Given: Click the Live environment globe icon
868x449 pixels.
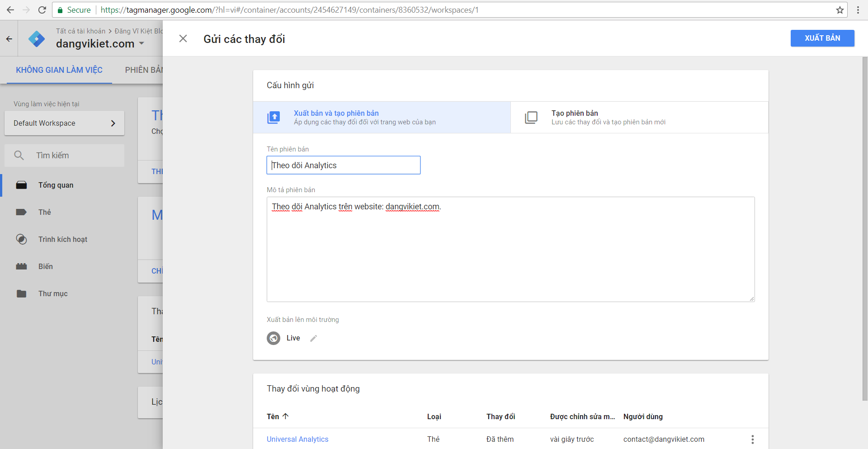Looking at the screenshot, I should point(274,338).
